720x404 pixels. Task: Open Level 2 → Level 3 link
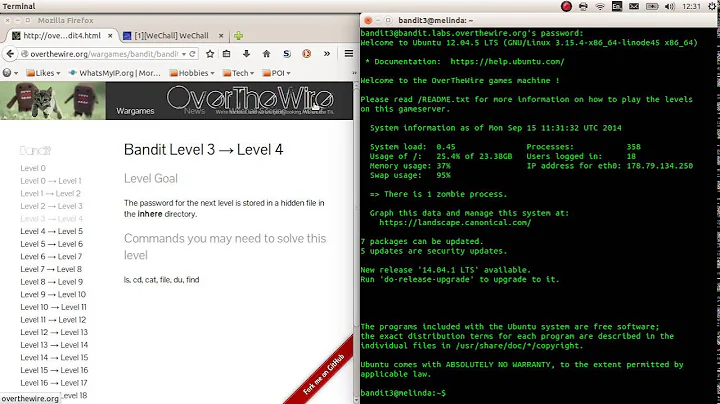51,206
